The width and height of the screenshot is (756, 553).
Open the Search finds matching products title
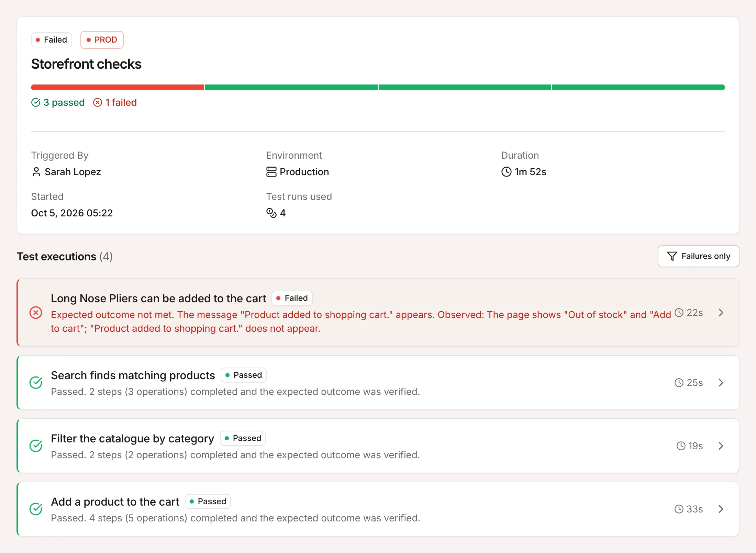[133, 375]
